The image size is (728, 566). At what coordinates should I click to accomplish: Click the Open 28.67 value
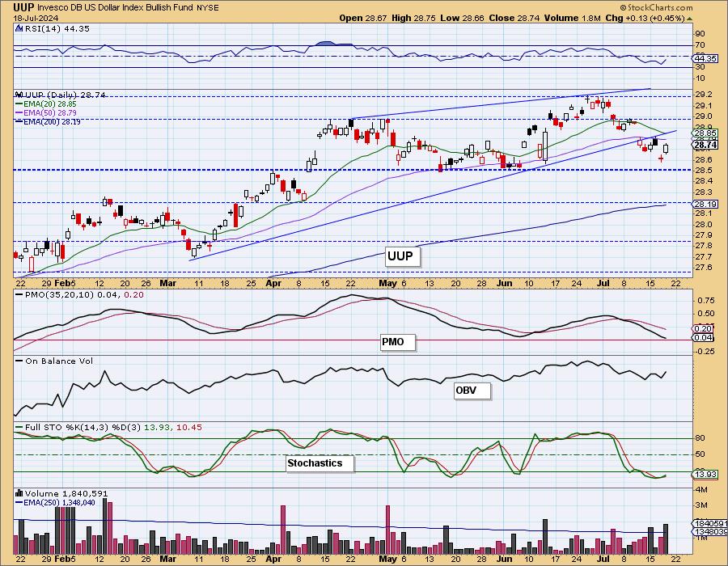(363, 18)
